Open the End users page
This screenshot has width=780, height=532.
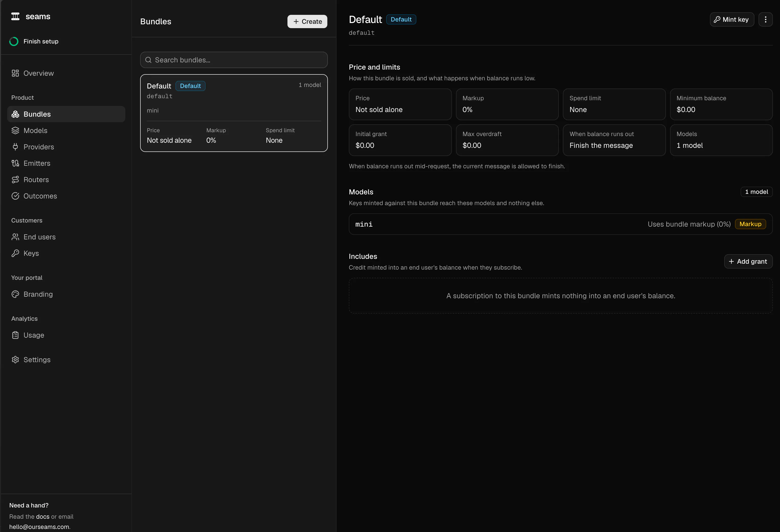66,237
